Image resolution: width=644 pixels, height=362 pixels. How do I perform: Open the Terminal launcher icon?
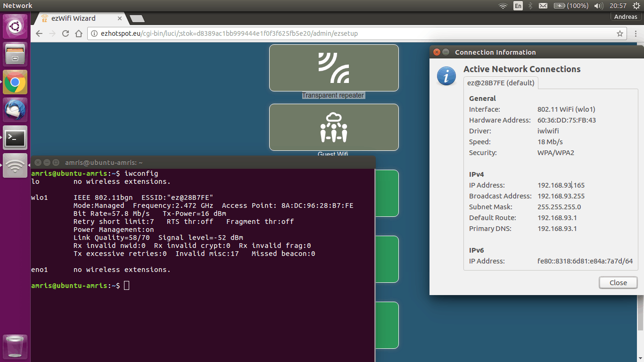click(x=15, y=138)
